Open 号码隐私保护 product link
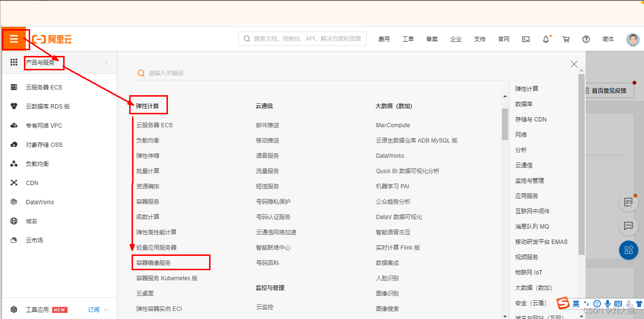The height and width of the screenshot is (319, 644). (x=273, y=202)
